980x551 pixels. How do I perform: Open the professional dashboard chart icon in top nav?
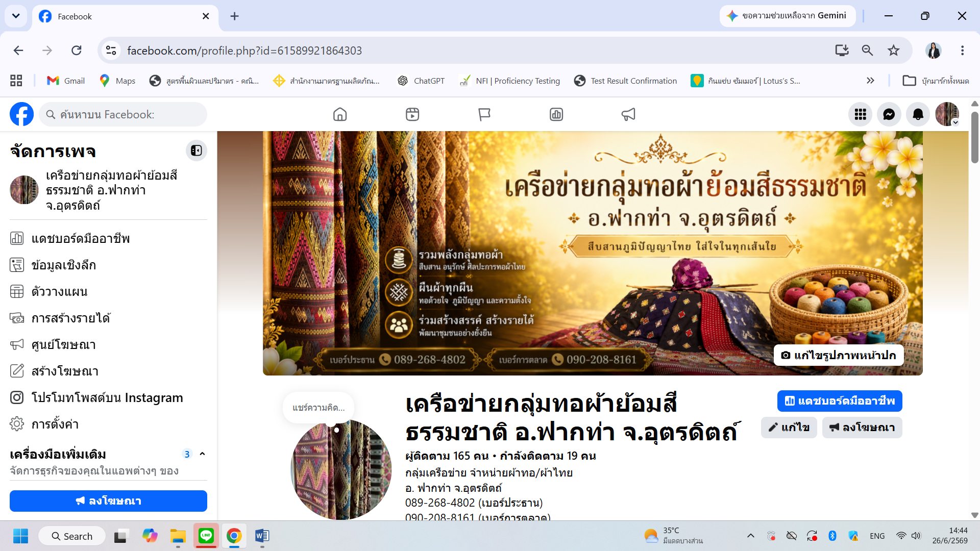tap(556, 114)
